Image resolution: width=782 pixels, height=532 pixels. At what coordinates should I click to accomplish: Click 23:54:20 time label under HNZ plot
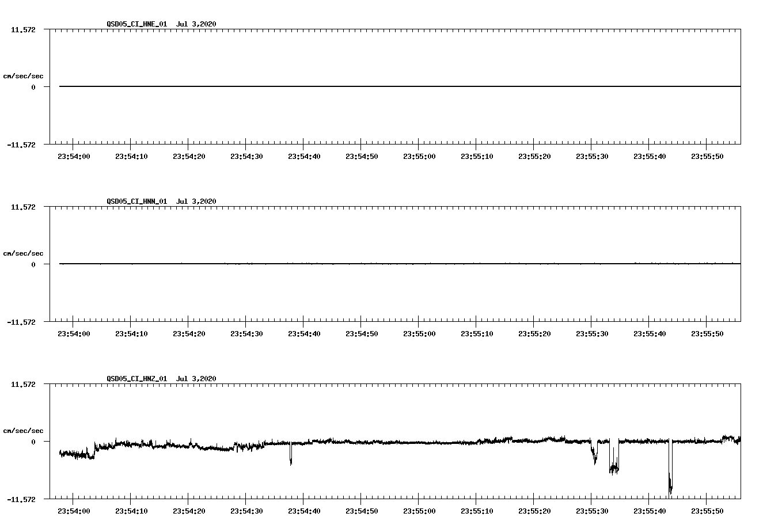[x=189, y=511]
